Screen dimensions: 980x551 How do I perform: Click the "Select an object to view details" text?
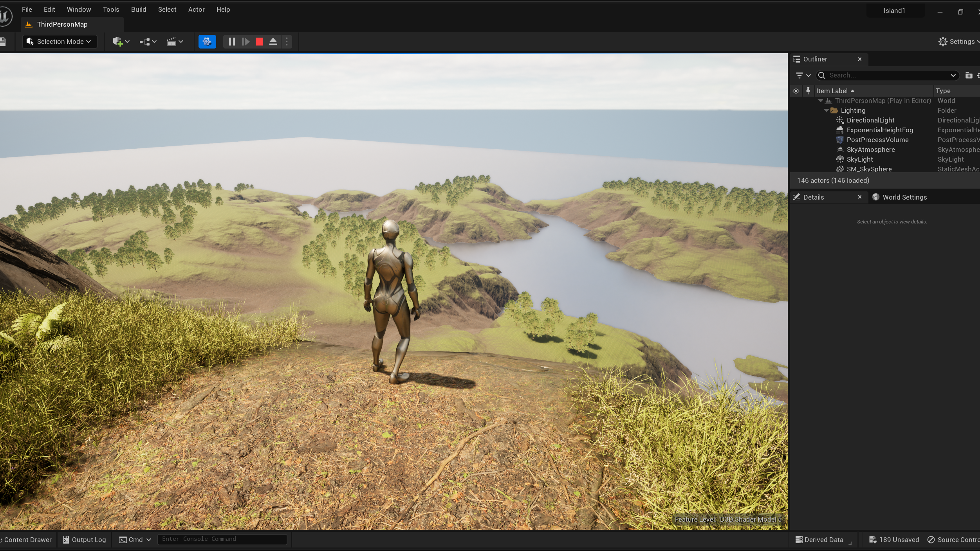[x=892, y=221]
